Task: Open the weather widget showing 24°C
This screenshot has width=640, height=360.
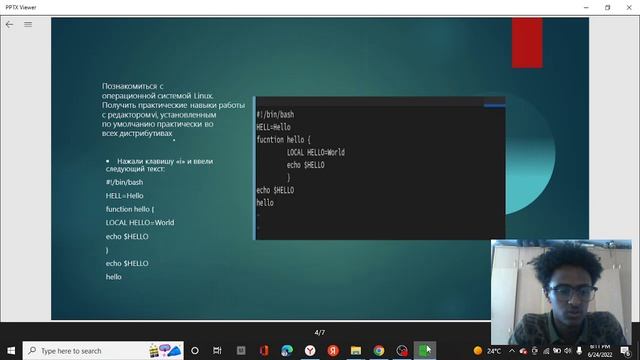Action: coord(487,351)
